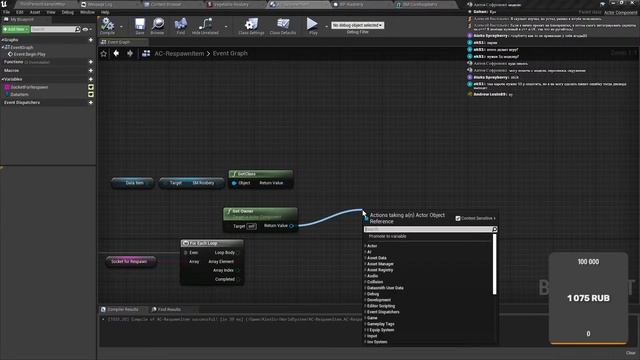Open the View menu
This screenshot has height=360, width=640.
tap(51, 12)
